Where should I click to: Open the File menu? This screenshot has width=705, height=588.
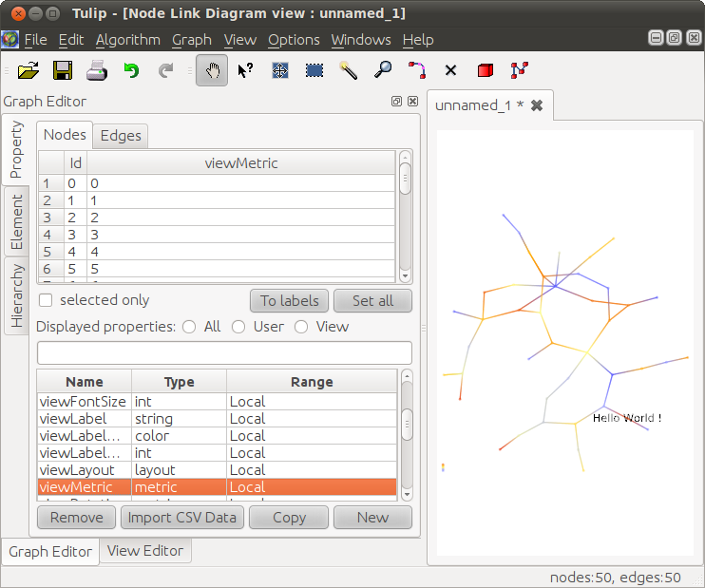(x=35, y=40)
